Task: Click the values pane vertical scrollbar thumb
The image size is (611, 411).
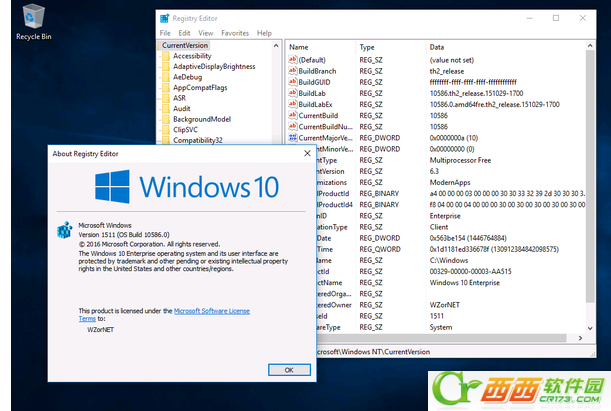Action: (x=590, y=176)
